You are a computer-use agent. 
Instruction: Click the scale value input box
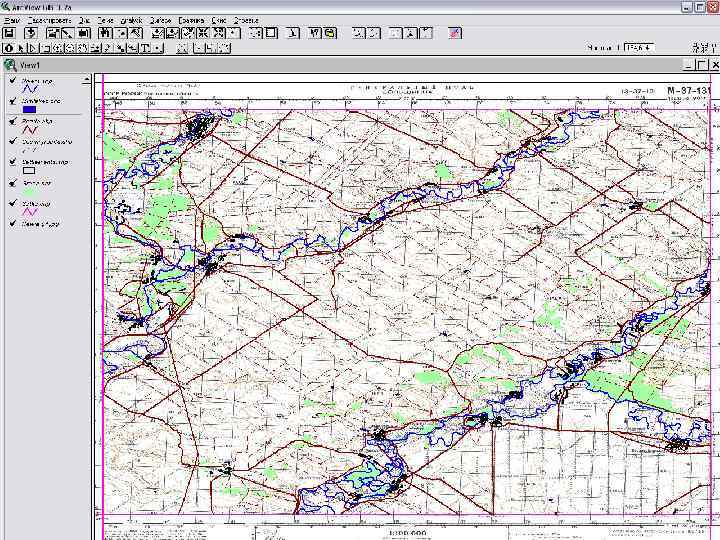point(639,47)
